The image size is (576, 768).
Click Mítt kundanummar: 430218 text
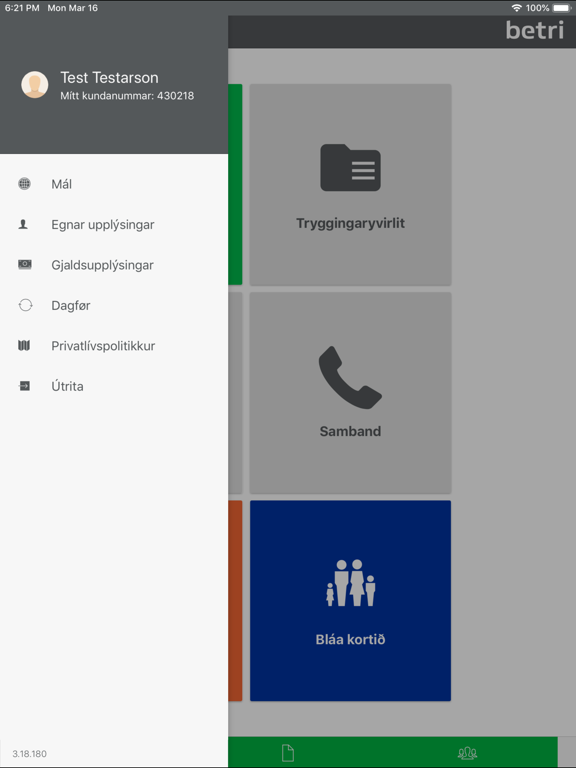pyautogui.click(x=127, y=96)
